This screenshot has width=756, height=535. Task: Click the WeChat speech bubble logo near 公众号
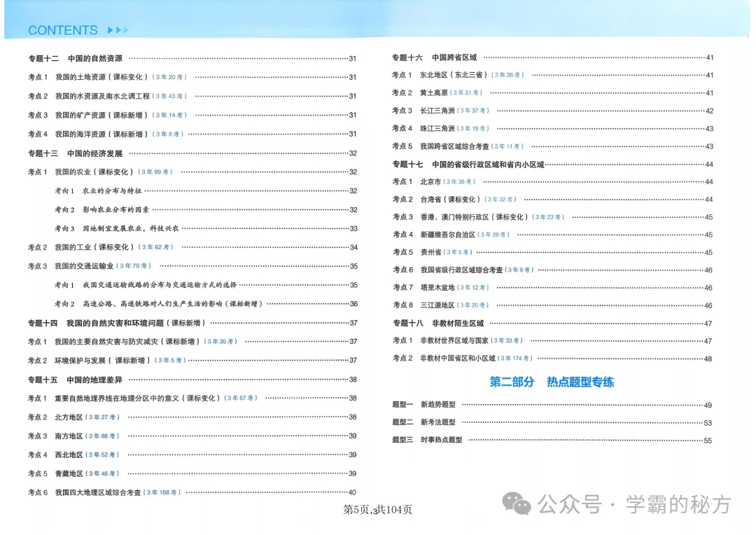519,503
